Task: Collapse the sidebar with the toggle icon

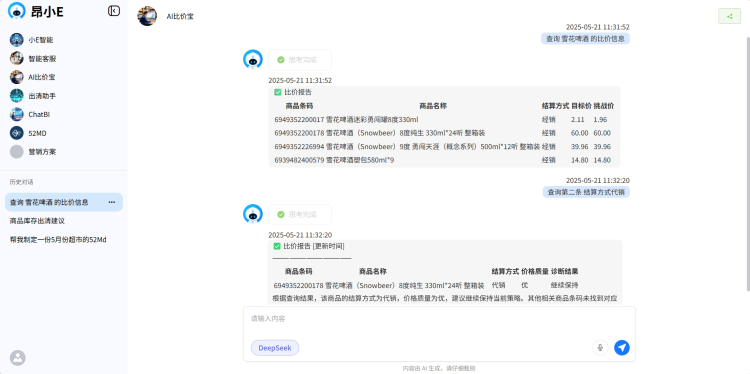Action: (114, 11)
